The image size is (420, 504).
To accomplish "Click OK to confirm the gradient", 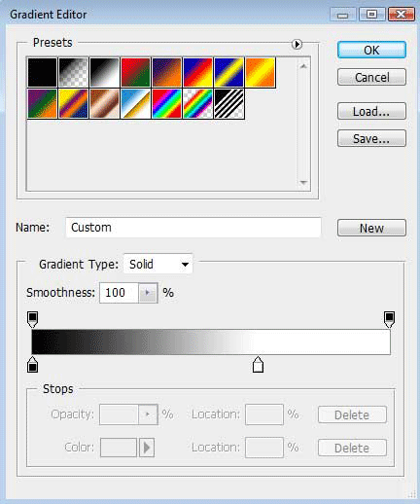I will [371, 50].
